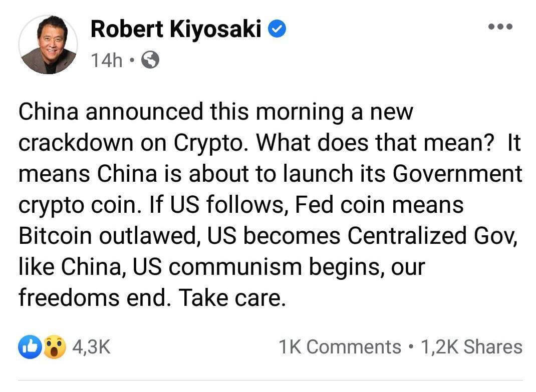The height and width of the screenshot is (392, 536).
Task: Click the text 'Bitcoin outlawed'
Action: [108, 236]
